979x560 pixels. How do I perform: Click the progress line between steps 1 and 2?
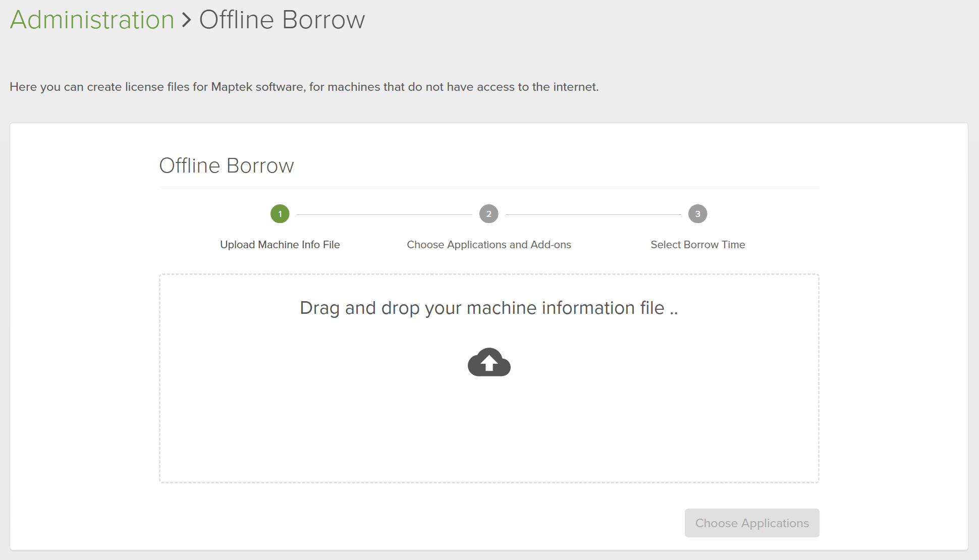[x=385, y=214]
